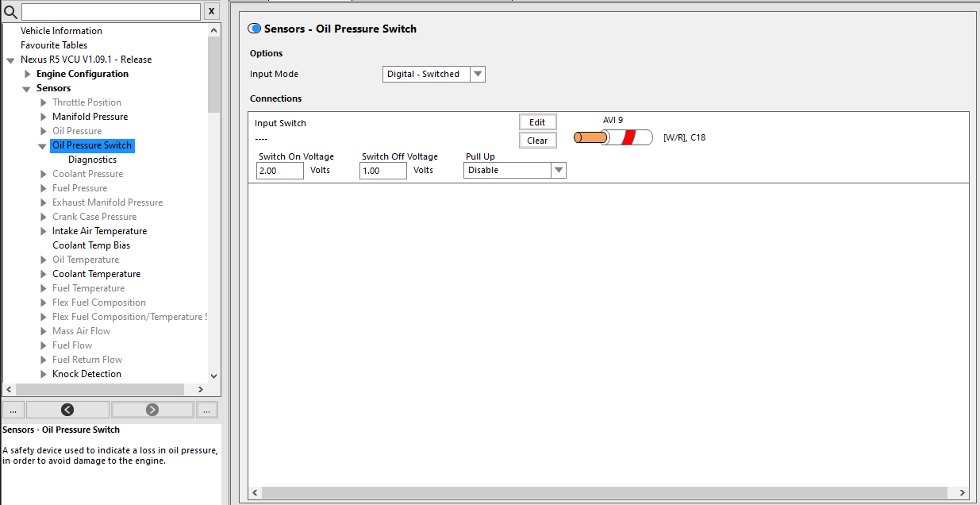Select Coolant Temp Bias item

[x=91, y=245]
